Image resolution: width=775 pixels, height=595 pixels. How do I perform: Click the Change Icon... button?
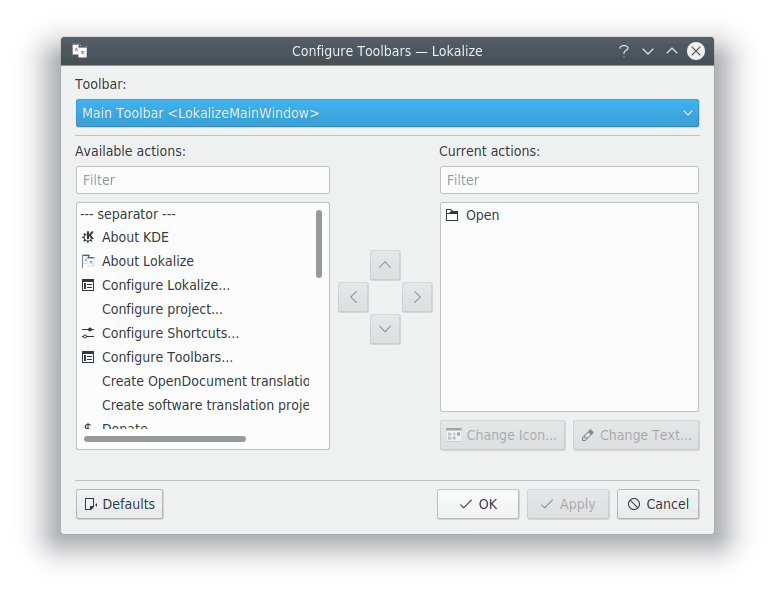pos(503,435)
